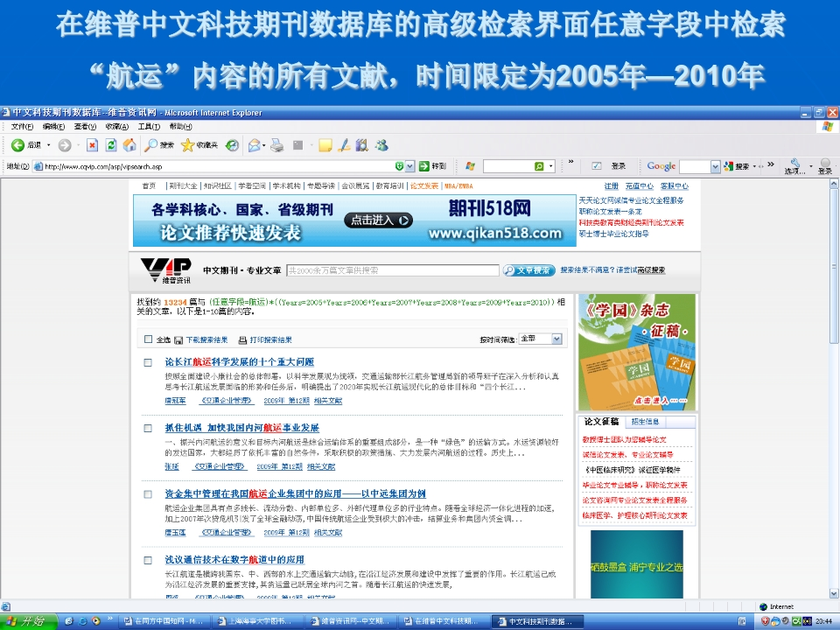The height and width of the screenshot is (630, 840).
Task: Click the red Stop loading icon
Action: click(92, 145)
